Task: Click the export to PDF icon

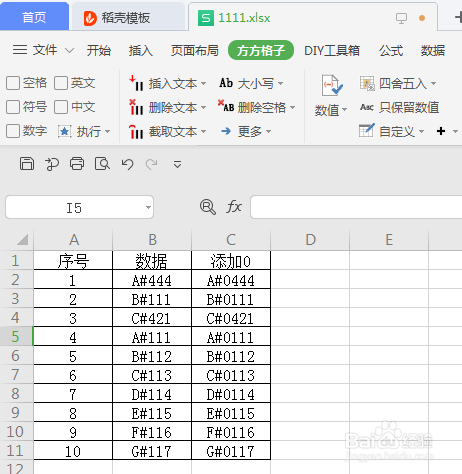Action: coord(52,164)
